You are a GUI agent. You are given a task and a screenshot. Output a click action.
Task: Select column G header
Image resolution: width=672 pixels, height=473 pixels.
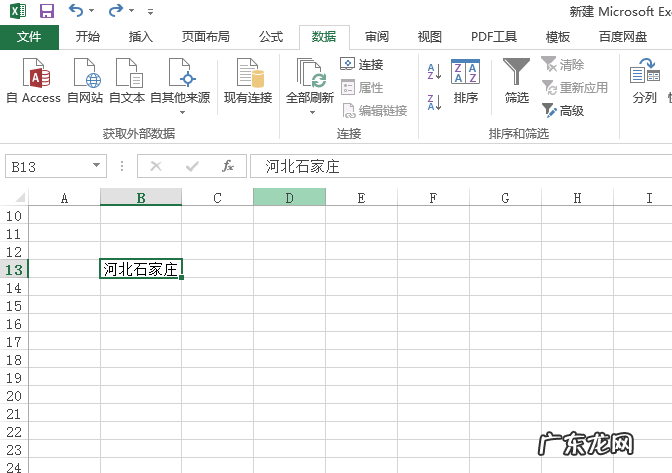click(x=505, y=198)
